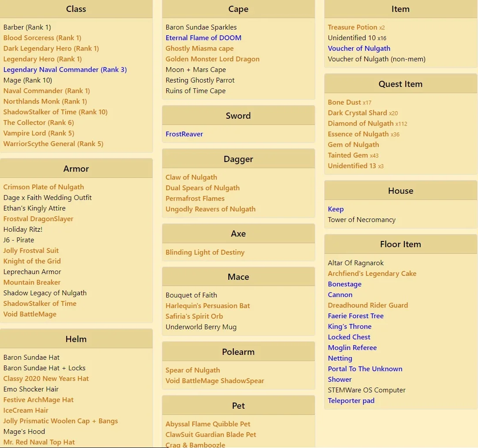Click Bone Dust quest item link
This screenshot has width=478, height=448.
pos(344,102)
